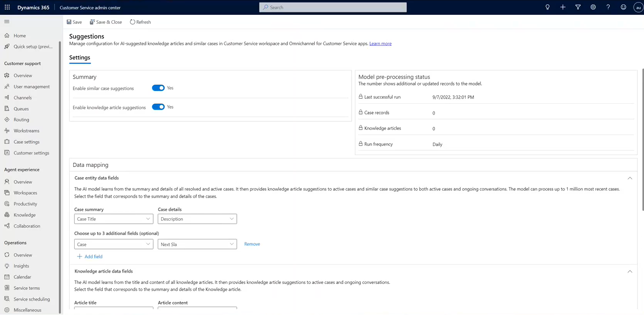Open the Case details dropdown showing Description
This screenshot has height=315, width=644.
click(197, 218)
